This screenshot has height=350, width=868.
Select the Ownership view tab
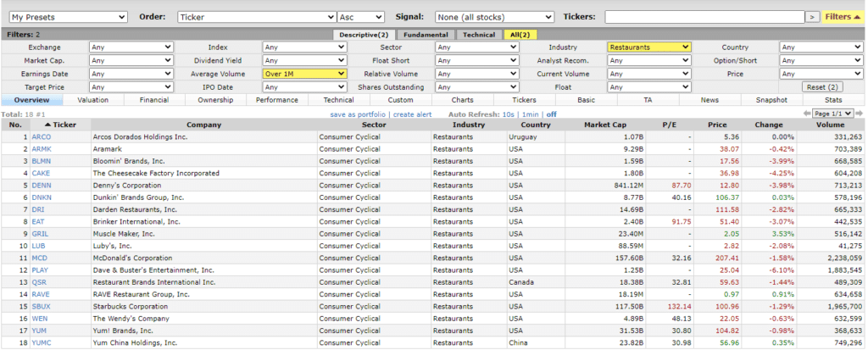[215, 100]
